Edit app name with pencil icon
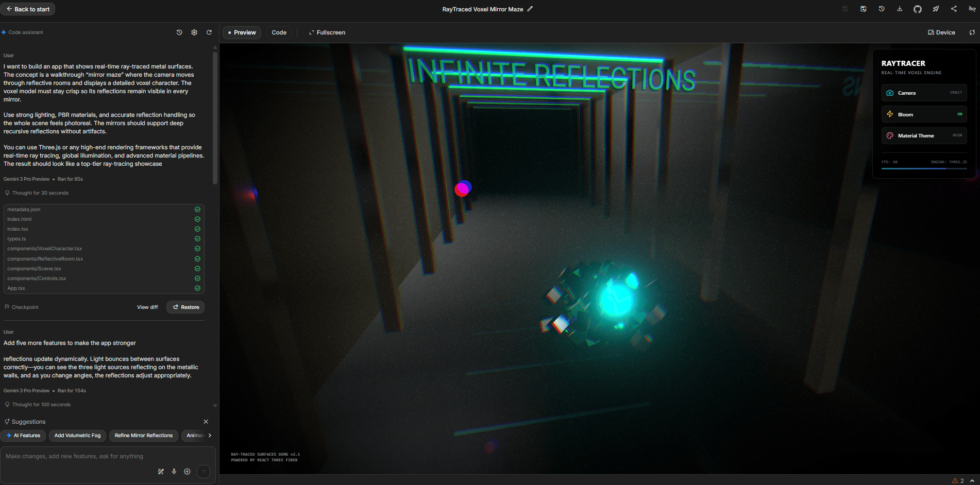 pos(530,9)
